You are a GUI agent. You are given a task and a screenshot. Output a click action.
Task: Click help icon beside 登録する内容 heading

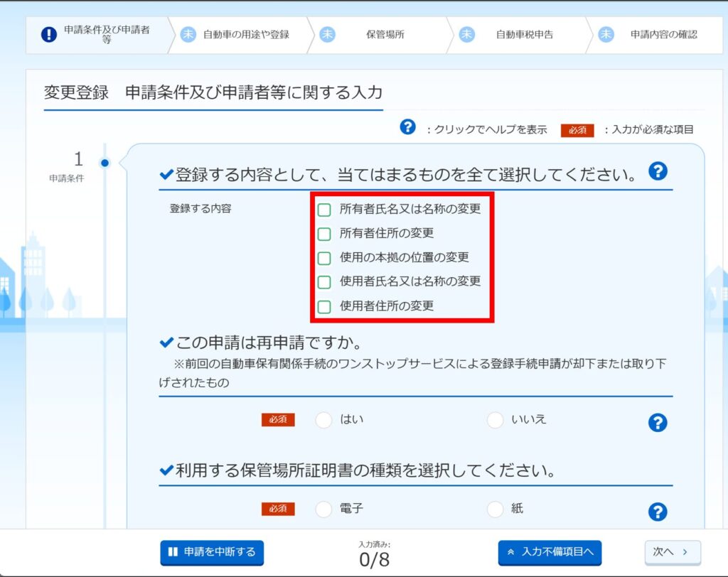pos(659,171)
